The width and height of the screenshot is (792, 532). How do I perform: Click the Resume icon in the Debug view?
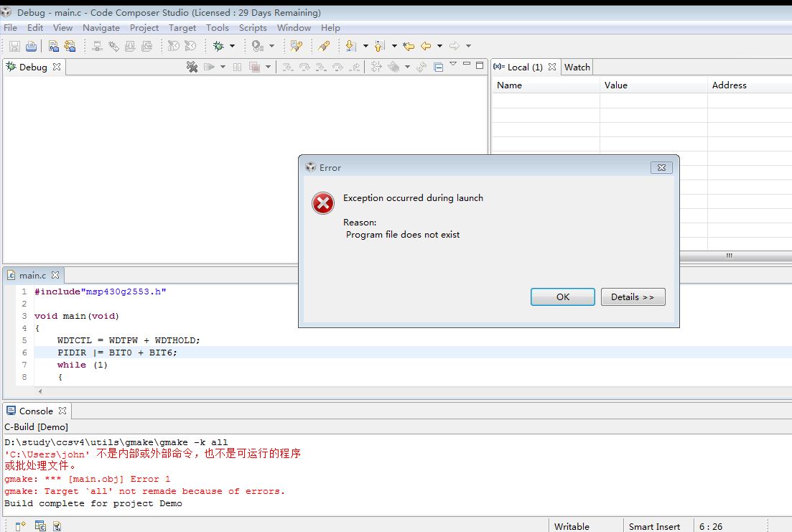click(209, 67)
